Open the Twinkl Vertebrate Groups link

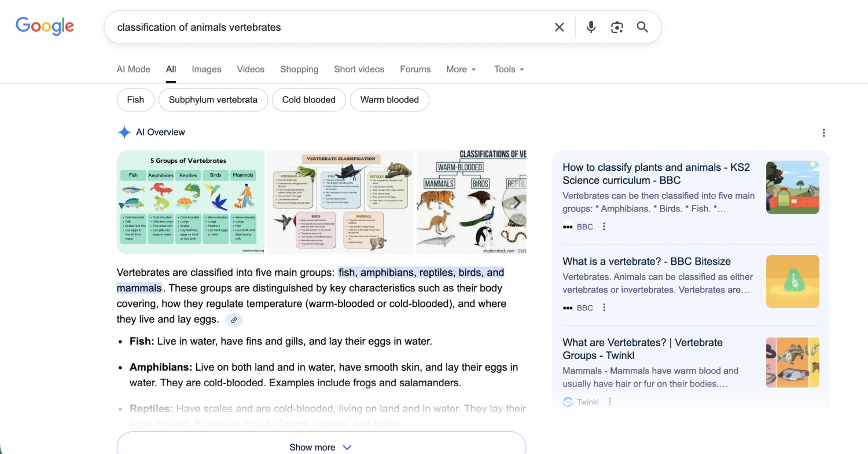click(x=642, y=349)
